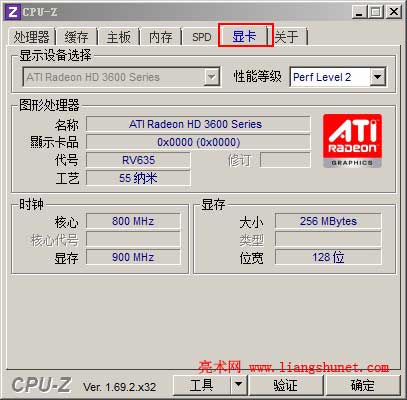
Task: Click the 256 MBytes memory size value
Action: click(328, 221)
